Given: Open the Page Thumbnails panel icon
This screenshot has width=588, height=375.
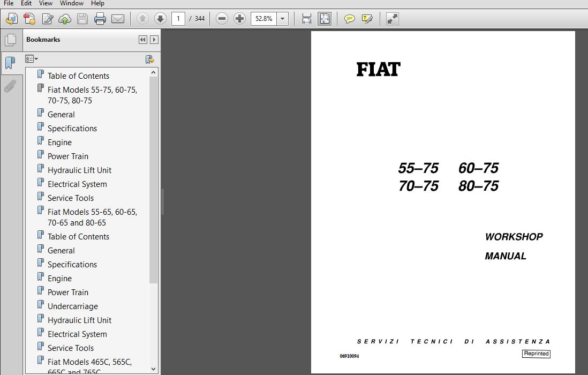Looking at the screenshot, I should 11,40.
